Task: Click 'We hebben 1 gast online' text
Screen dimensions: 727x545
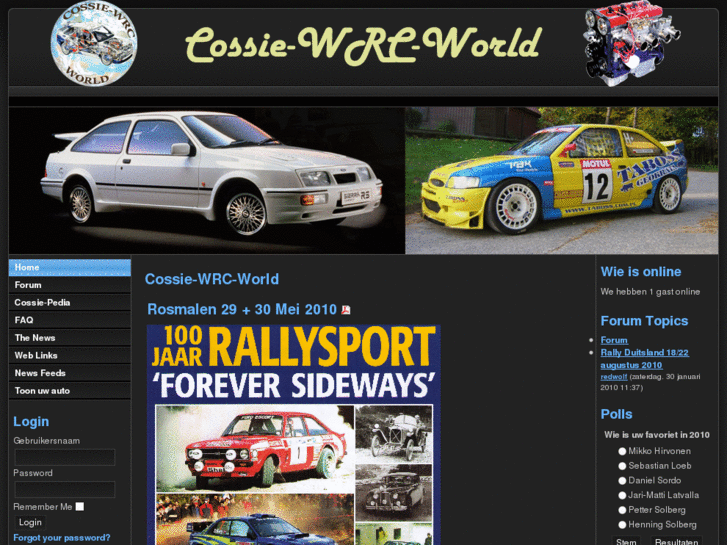Action: tap(650, 292)
